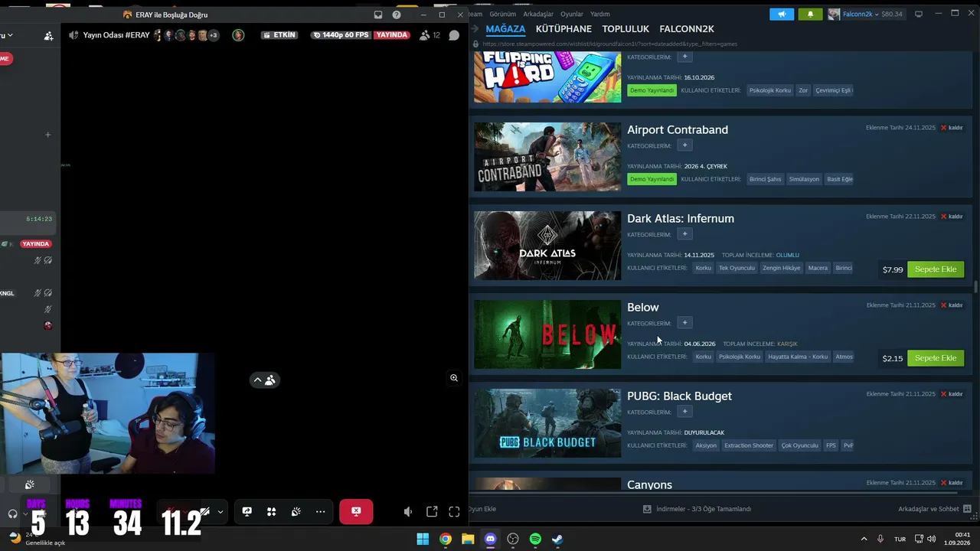Switch Steam to Big Picture mode icon
Screen dimensions: 980x551
coord(919,14)
